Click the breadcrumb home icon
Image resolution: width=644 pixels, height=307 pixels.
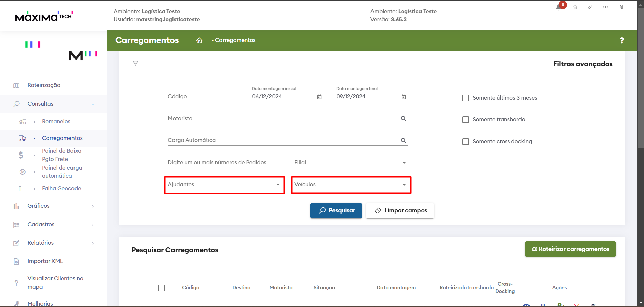coord(199,40)
